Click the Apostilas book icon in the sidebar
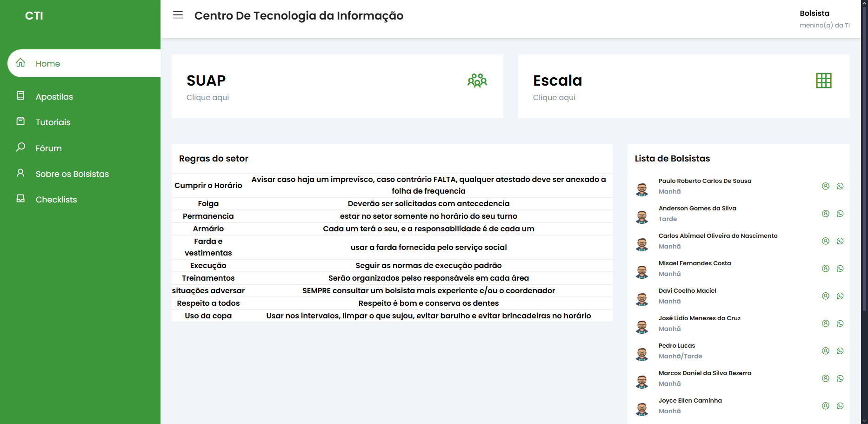 [x=20, y=96]
